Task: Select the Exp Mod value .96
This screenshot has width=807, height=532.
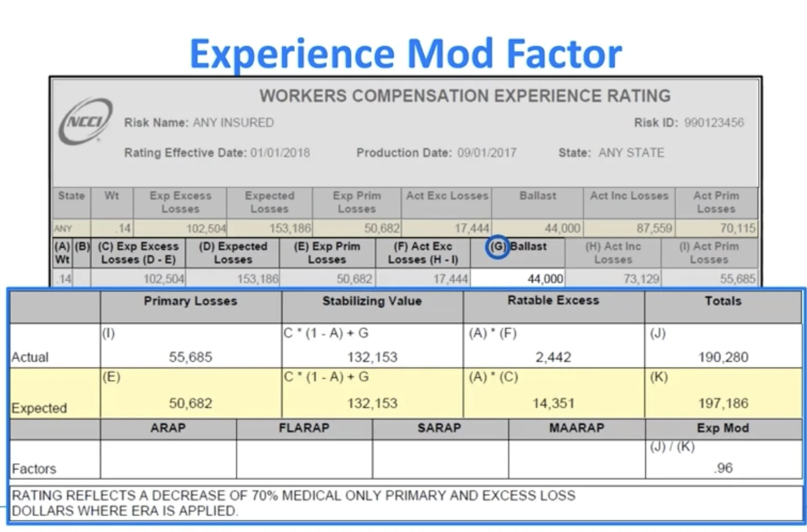Action: pos(723,467)
